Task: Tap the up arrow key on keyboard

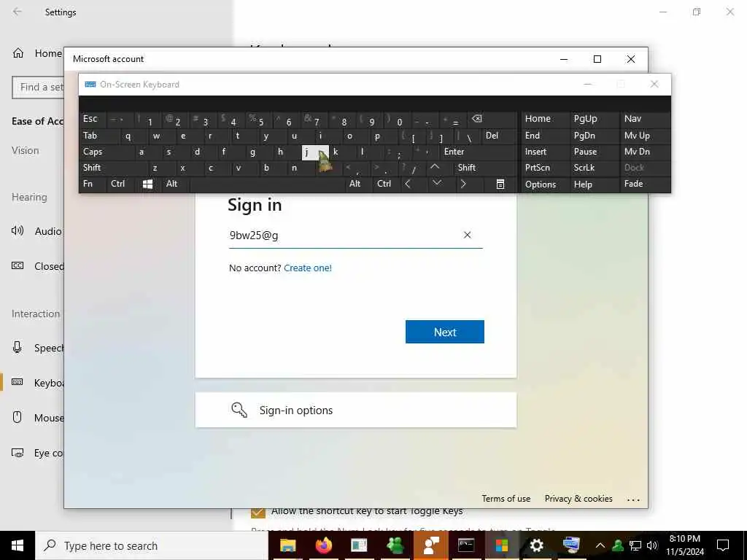Action: pyautogui.click(x=435, y=168)
